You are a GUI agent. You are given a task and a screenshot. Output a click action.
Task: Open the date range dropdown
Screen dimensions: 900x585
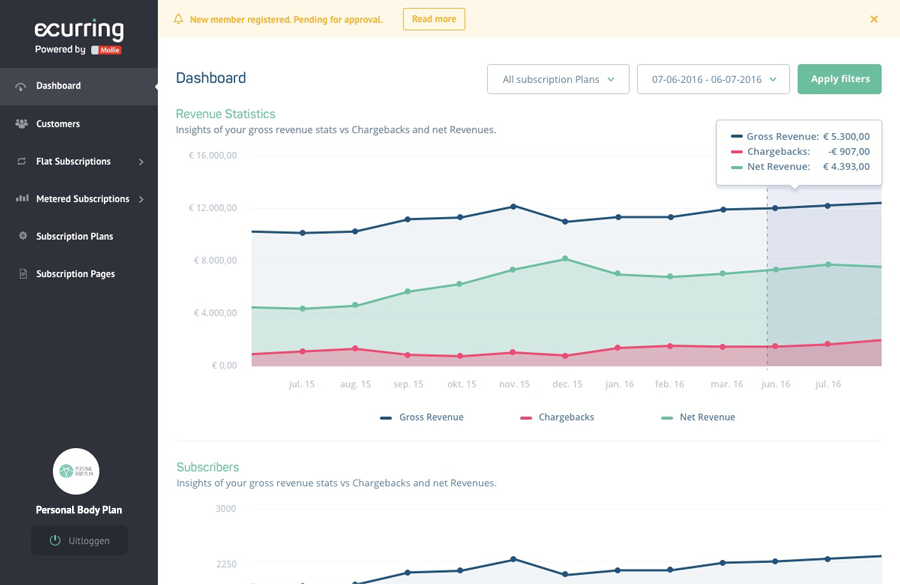point(713,79)
